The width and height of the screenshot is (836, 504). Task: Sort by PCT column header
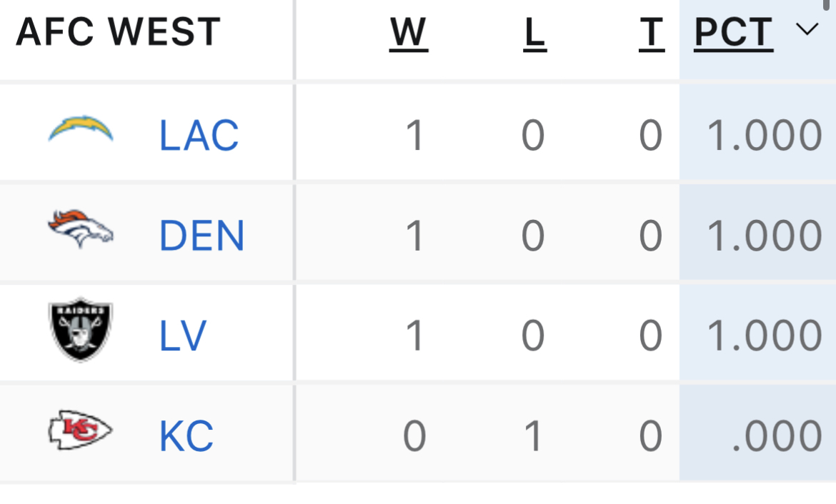point(734,34)
